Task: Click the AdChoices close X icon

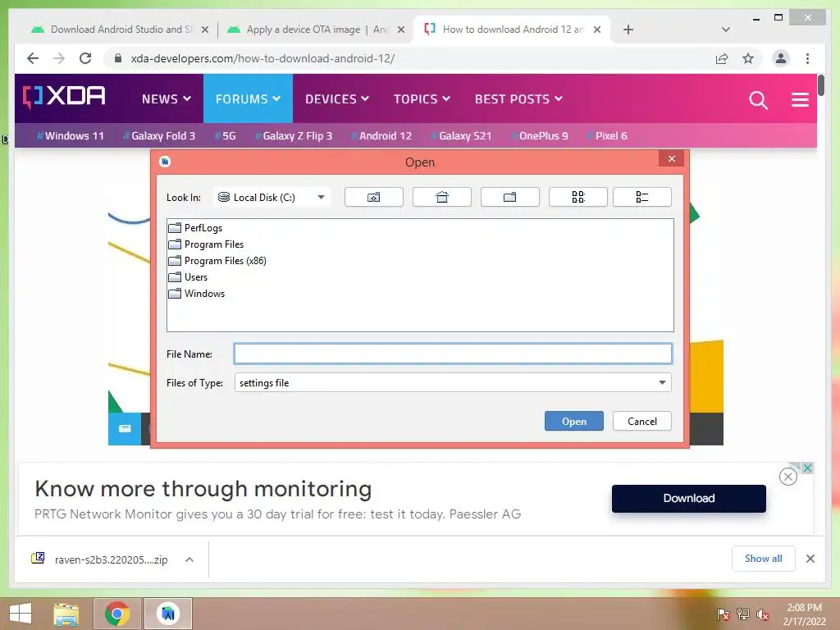Action: 807,468
